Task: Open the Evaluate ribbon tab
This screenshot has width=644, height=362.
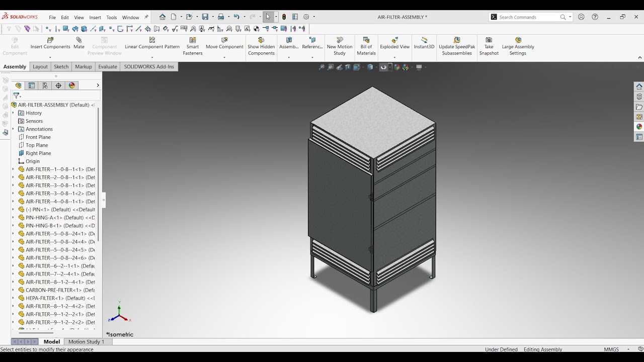Action: (x=108, y=66)
